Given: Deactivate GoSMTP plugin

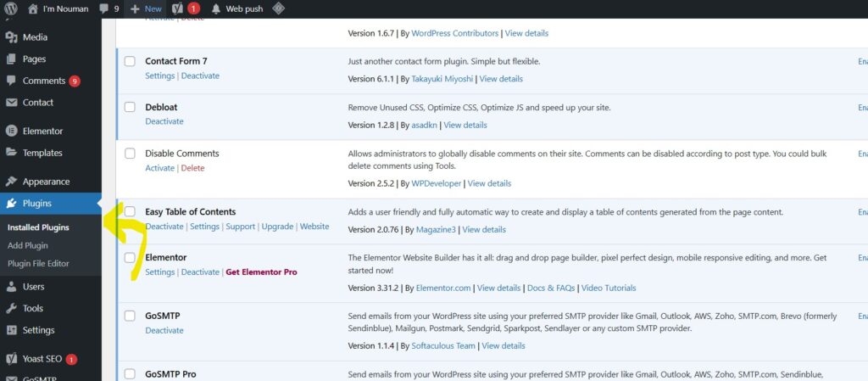Looking at the screenshot, I should (x=164, y=330).
